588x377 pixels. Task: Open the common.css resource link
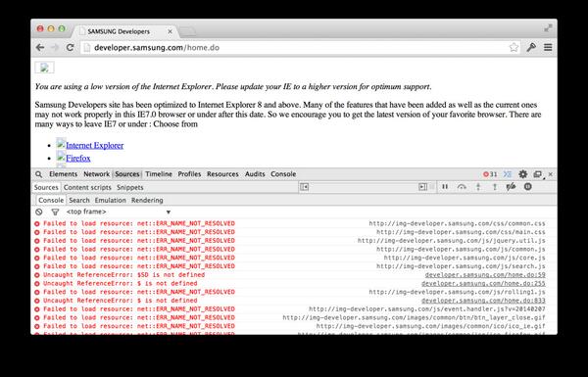457,223
